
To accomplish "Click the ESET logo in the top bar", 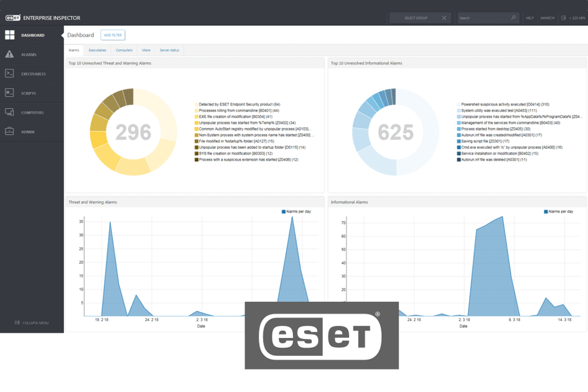I will click(x=13, y=18).
